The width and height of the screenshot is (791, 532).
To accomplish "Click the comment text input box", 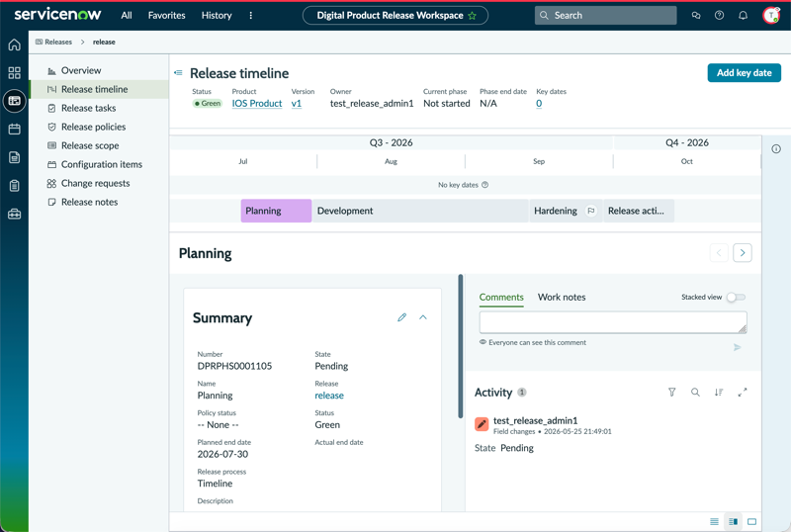I will 613,322.
